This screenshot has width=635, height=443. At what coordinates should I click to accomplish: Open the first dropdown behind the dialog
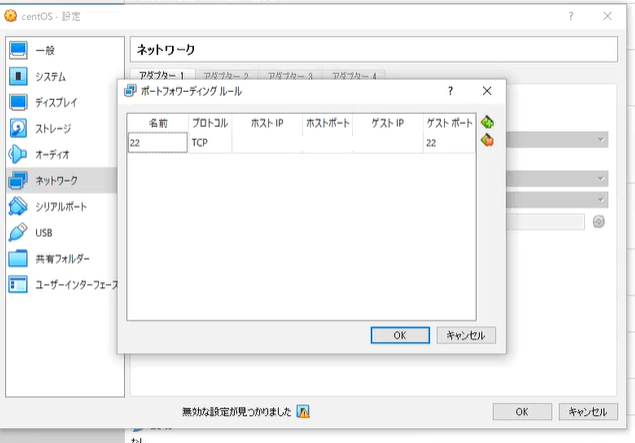coord(557,140)
